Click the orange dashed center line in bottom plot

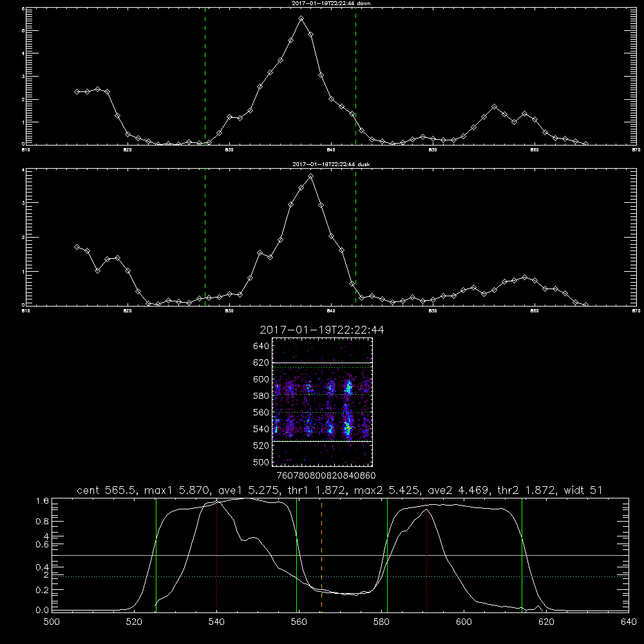pyautogui.click(x=321, y=555)
